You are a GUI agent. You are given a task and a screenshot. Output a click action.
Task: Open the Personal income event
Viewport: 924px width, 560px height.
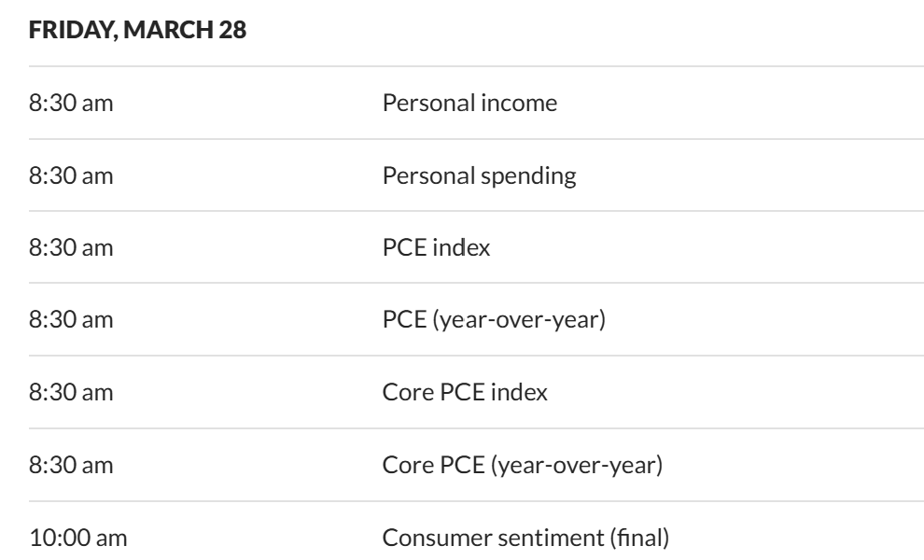(469, 103)
